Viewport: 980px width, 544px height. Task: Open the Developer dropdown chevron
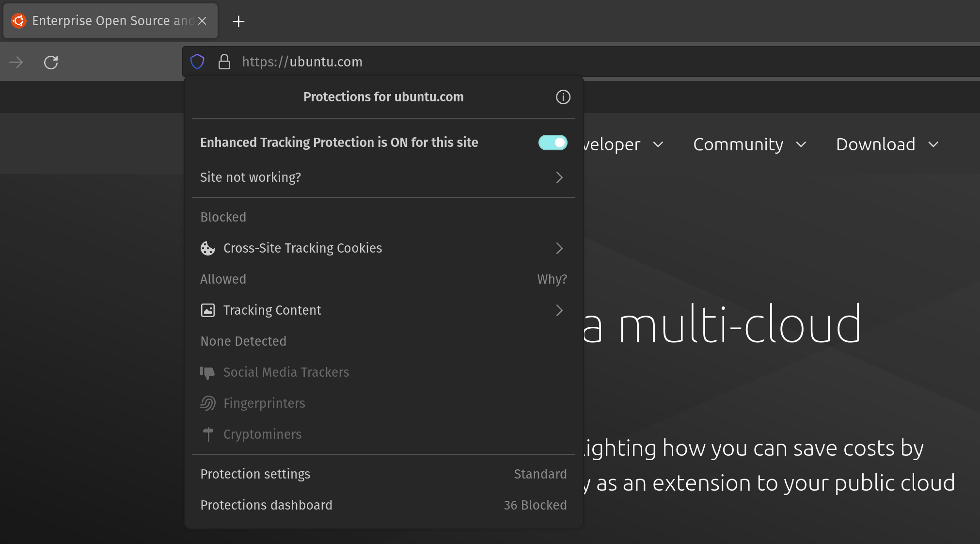pos(658,144)
